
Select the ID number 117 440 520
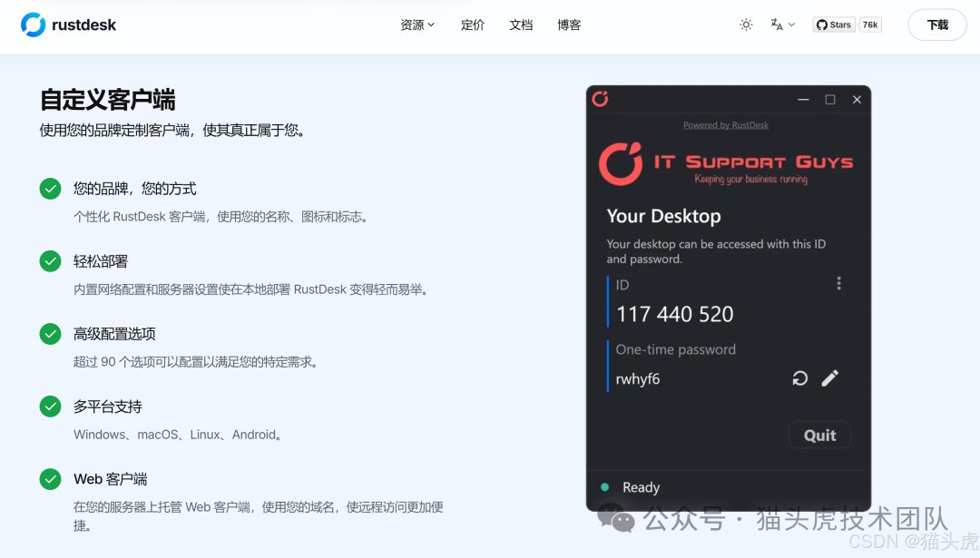[x=674, y=314]
